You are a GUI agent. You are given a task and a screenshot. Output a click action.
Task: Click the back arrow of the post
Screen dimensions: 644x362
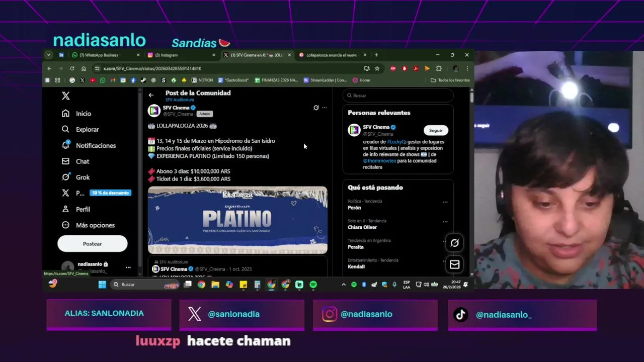(x=151, y=95)
